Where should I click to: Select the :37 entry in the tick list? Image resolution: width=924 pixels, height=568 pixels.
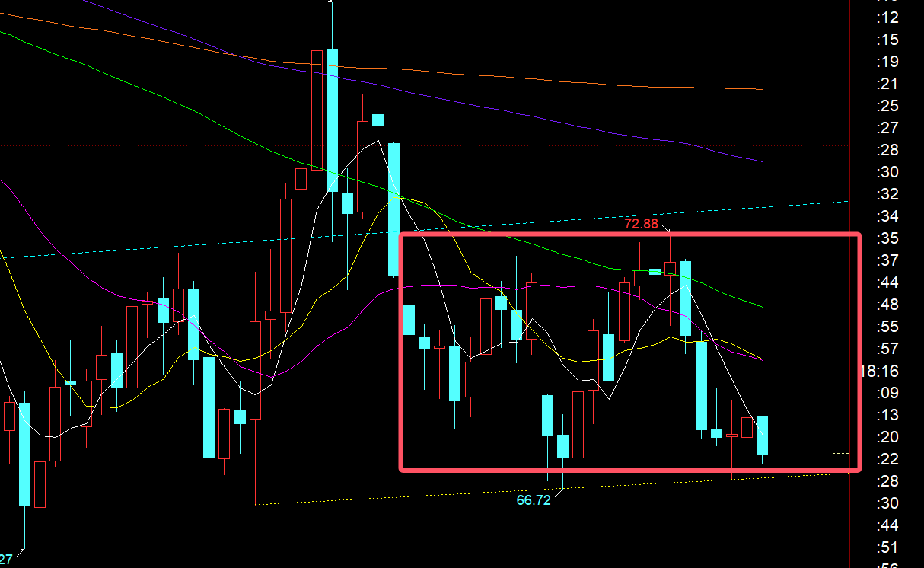coord(887,260)
